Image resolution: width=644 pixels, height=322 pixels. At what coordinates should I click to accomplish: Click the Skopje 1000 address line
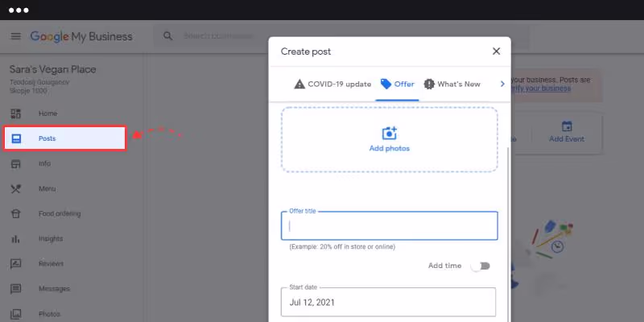[x=28, y=91]
